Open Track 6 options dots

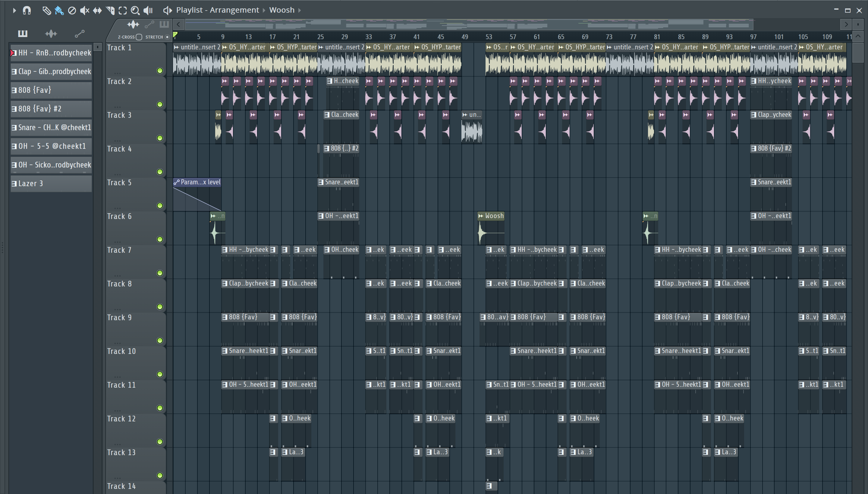[x=118, y=242]
